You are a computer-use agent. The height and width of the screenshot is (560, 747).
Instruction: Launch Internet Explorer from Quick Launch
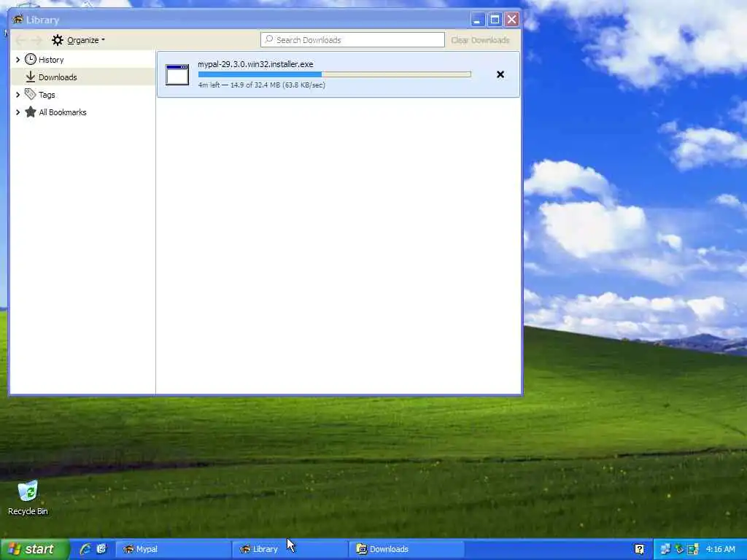point(86,549)
